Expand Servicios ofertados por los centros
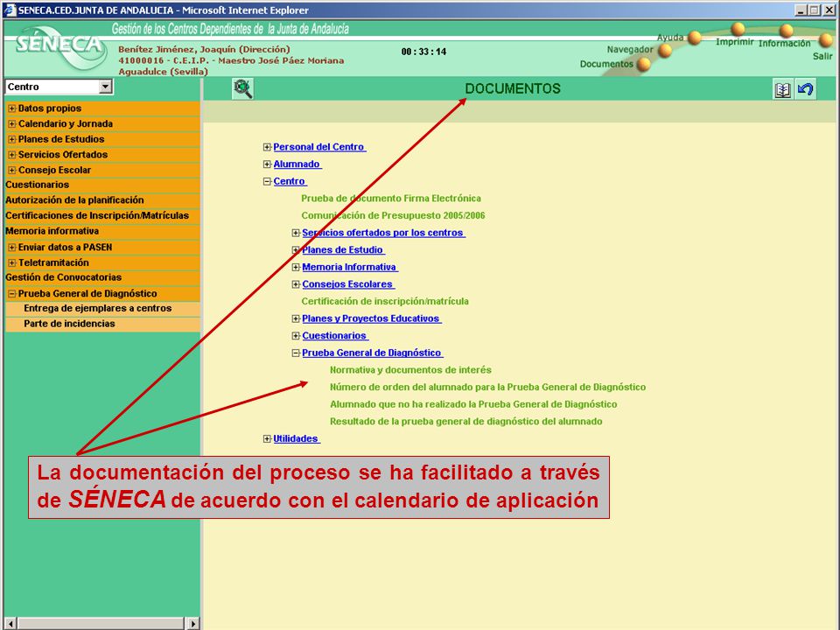 click(x=296, y=233)
